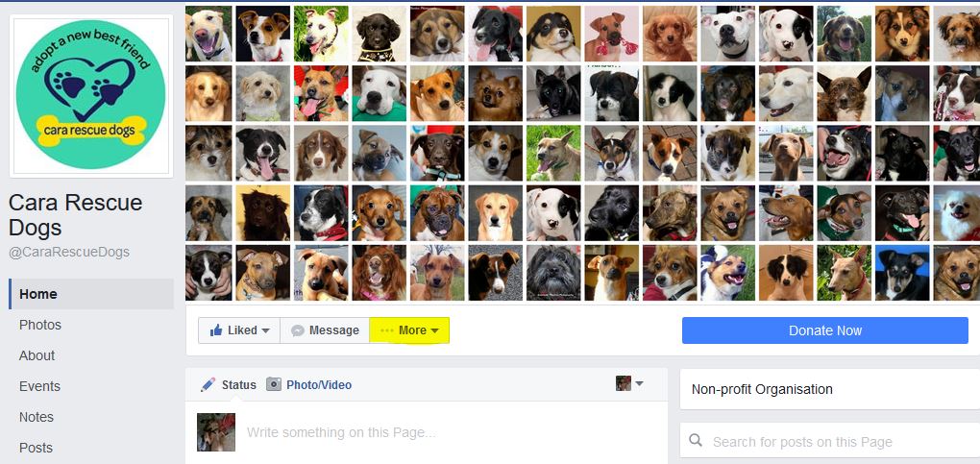This screenshot has height=464, width=980.
Task: Click the magnifying glass search icon
Action: pos(696,441)
